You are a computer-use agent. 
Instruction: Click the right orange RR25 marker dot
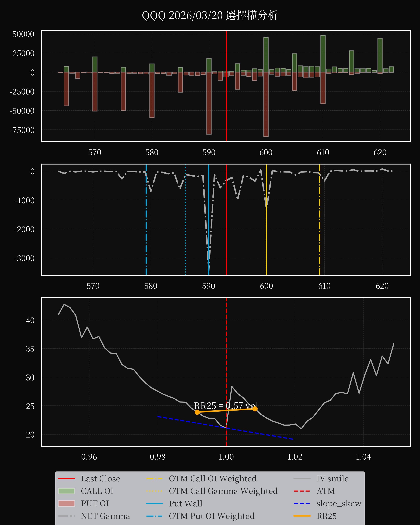point(255,409)
